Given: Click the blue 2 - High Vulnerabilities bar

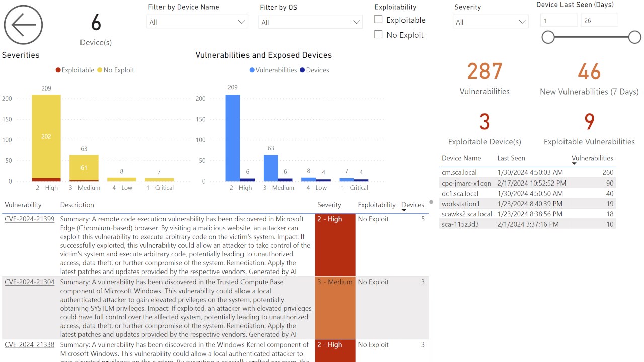Looking at the screenshot, I should click(x=233, y=138).
